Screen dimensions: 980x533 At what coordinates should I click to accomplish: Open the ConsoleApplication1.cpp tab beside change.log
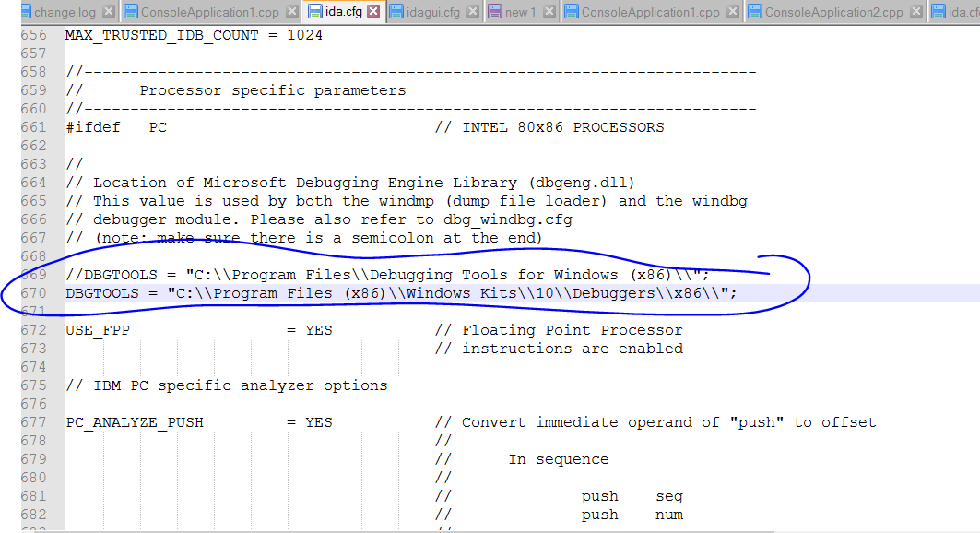(210, 12)
